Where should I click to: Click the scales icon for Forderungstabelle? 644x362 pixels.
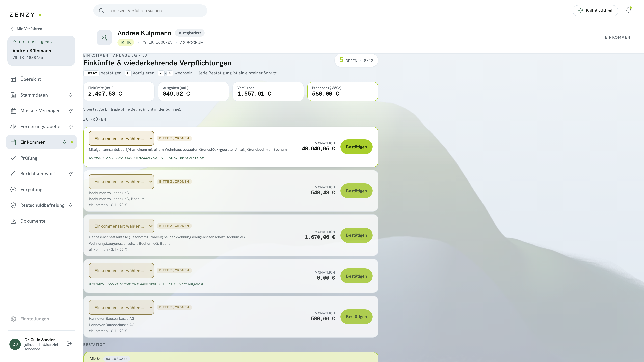tap(13, 126)
